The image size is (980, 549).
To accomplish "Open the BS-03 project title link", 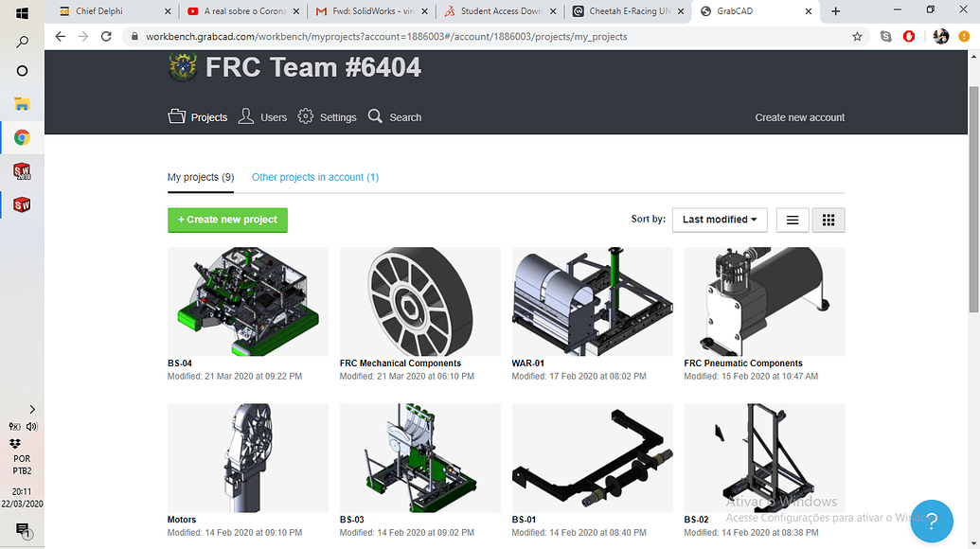I will pyautogui.click(x=352, y=520).
